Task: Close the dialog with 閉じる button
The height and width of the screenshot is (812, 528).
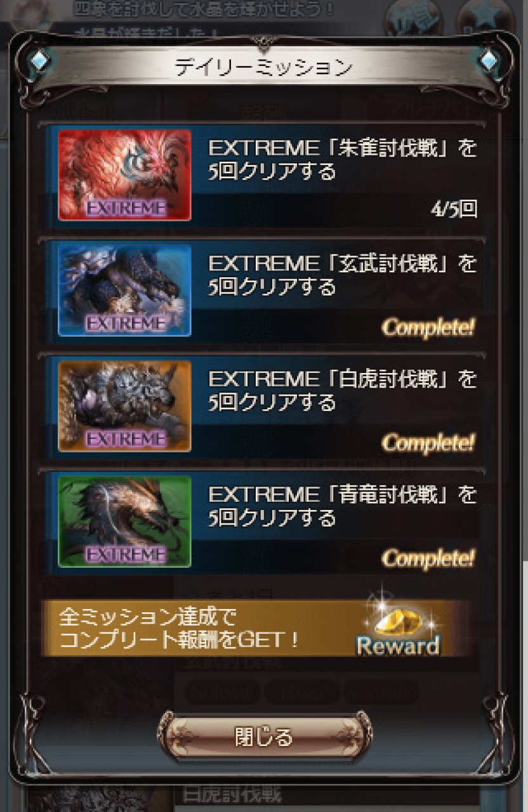Action: [x=264, y=737]
